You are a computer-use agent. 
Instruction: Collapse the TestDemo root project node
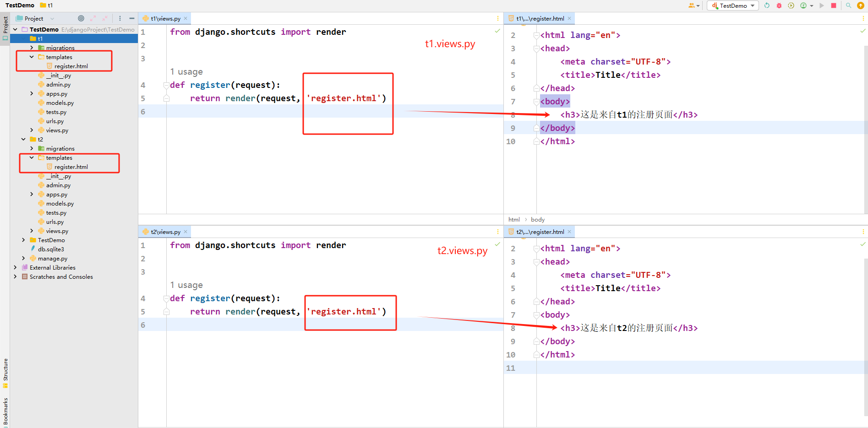pos(15,29)
